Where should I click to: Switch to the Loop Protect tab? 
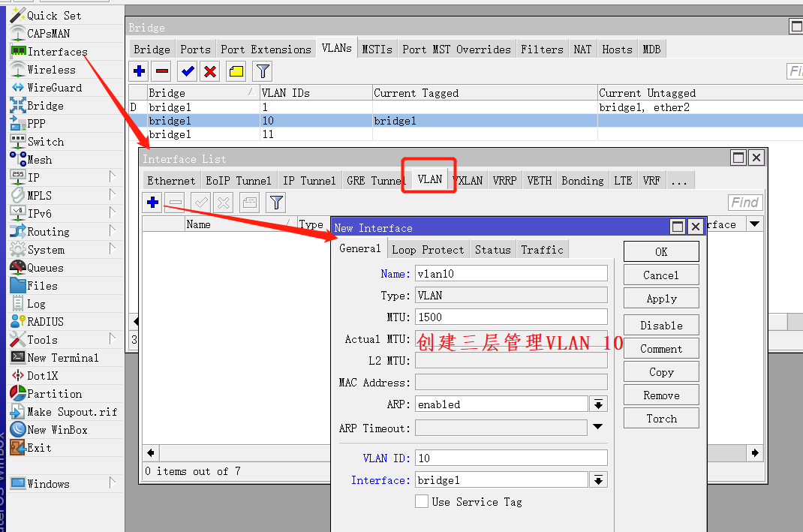click(x=428, y=250)
